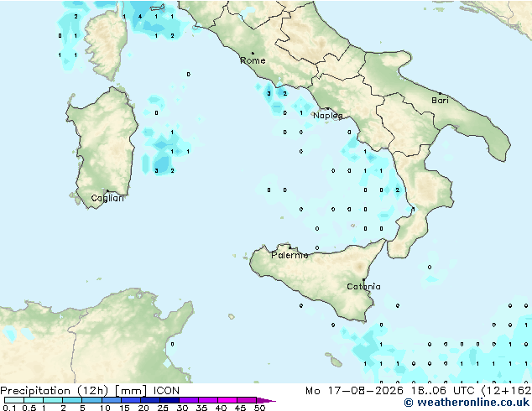Click the Rome city dot marker

(x=253, y=53)
